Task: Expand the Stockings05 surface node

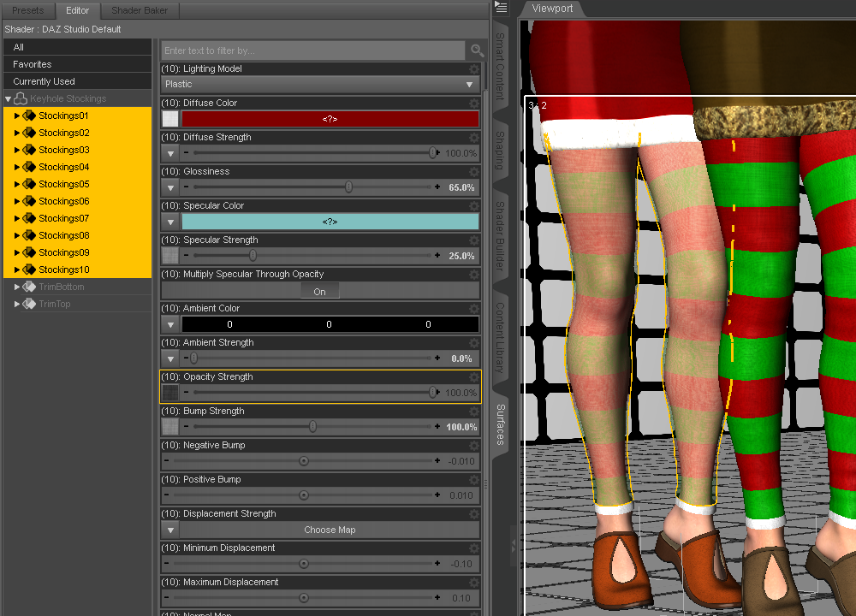Action: click(17, 185)
